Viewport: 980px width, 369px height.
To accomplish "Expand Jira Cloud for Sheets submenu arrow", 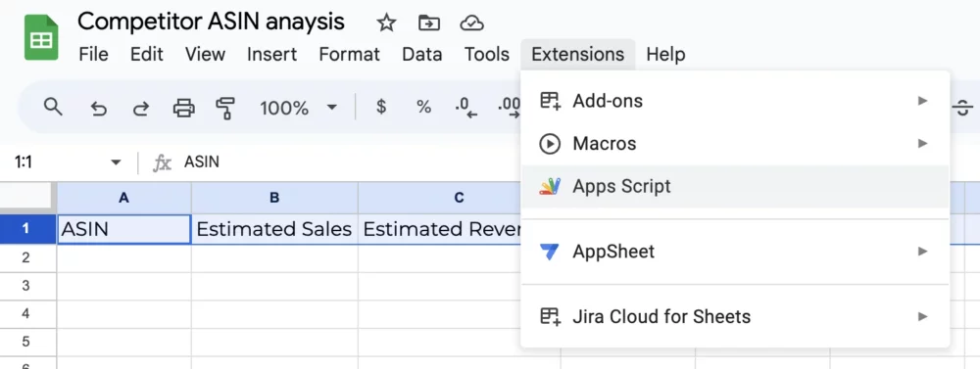I will point(922,316).
